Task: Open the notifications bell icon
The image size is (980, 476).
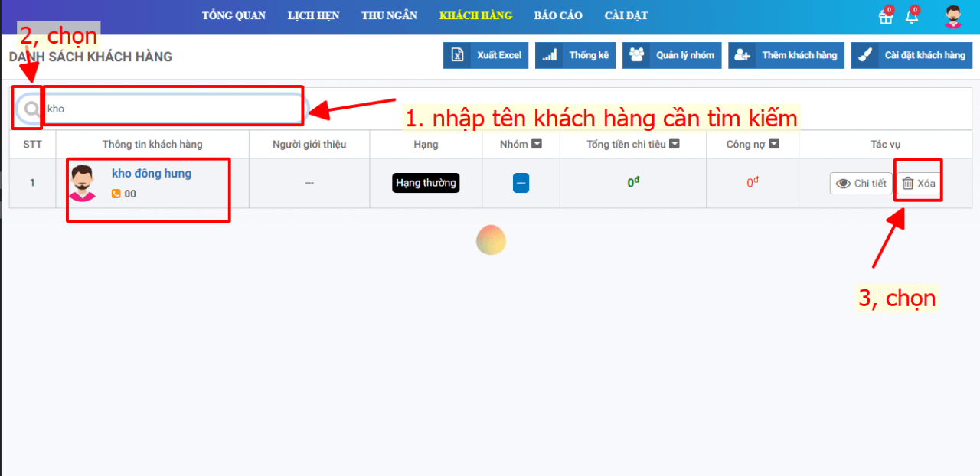Action: (912, 17)
